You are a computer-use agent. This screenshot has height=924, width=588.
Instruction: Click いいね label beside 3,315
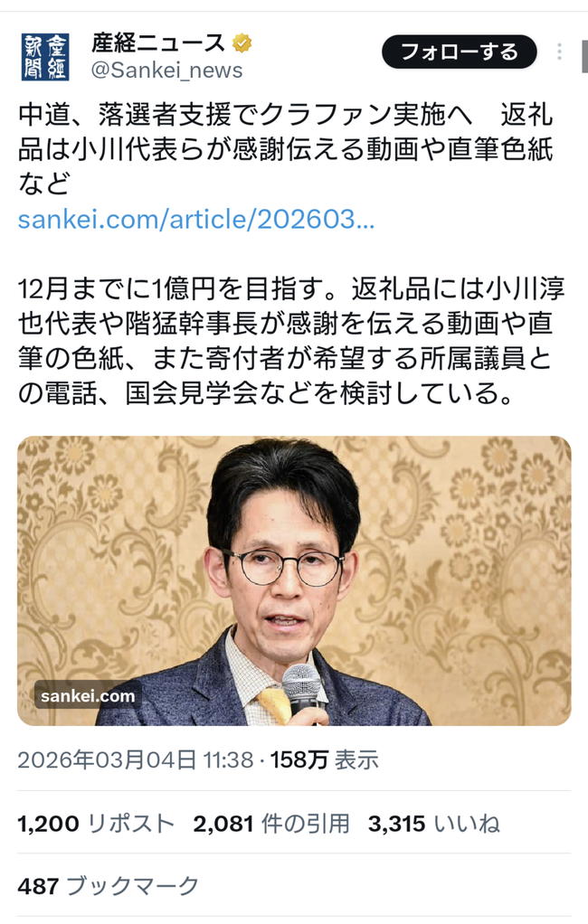(x=467, y=824)
